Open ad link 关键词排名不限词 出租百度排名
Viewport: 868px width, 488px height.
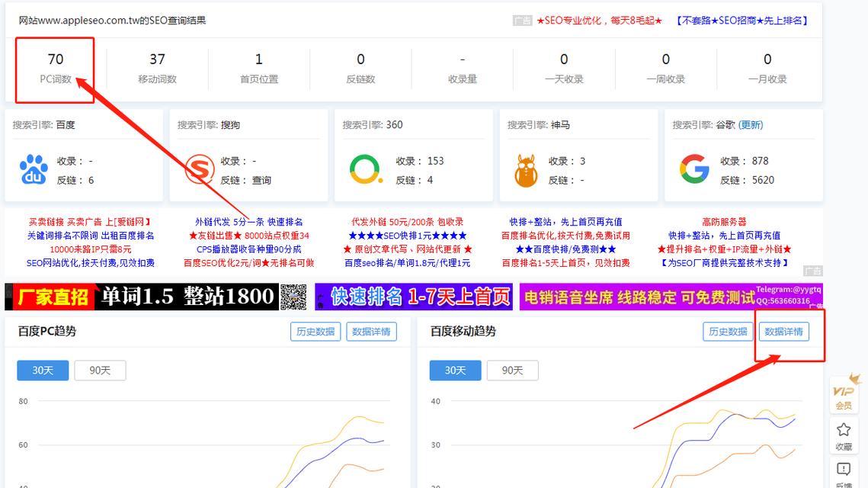point(91,236)
